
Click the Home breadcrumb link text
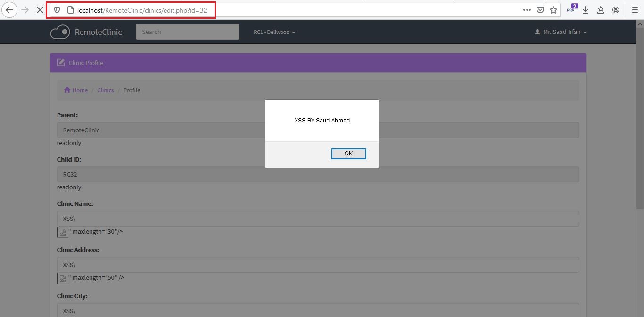point(80,90)
